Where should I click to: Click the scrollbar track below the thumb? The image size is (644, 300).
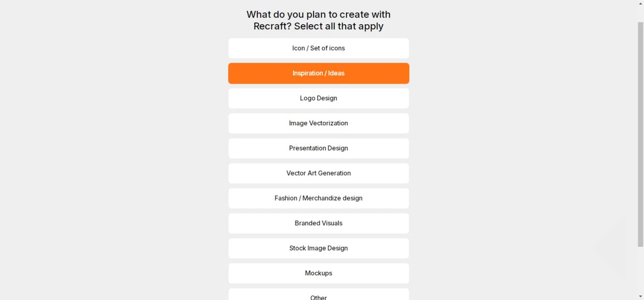click(640, 271)
